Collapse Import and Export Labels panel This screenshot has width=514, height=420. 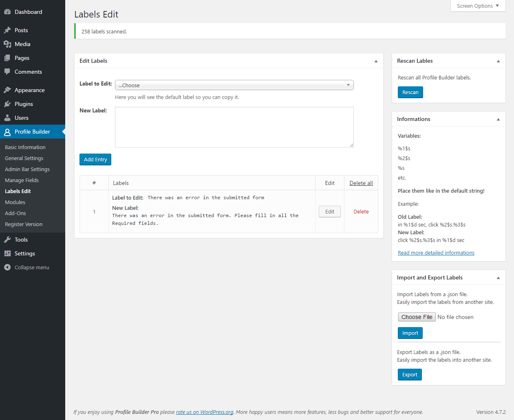coord(498,278)
